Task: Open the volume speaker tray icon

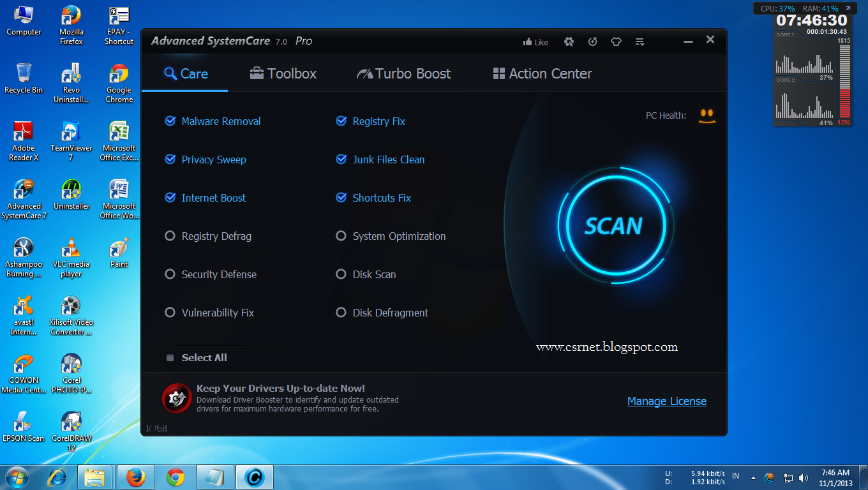Action: (x=804, y=477)
